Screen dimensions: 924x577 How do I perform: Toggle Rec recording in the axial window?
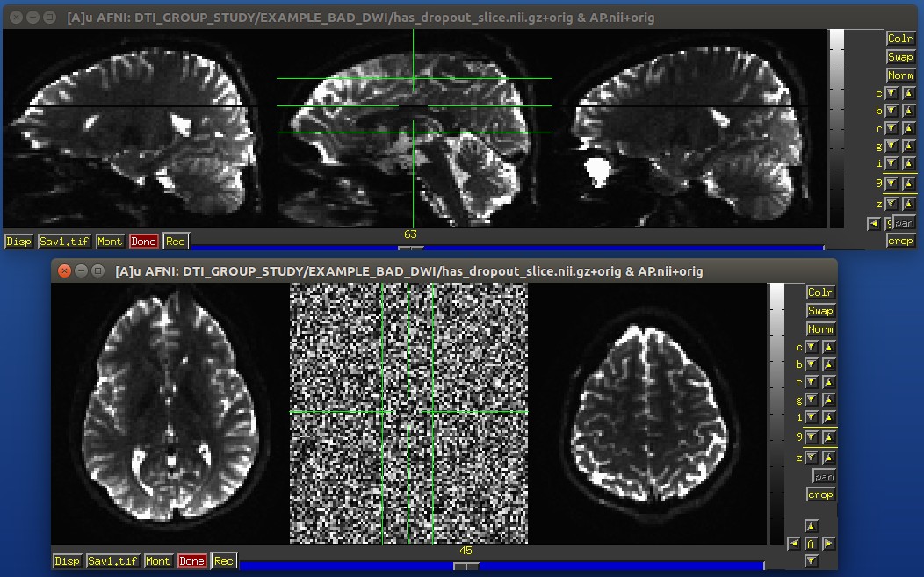click(x=224, y=561)
